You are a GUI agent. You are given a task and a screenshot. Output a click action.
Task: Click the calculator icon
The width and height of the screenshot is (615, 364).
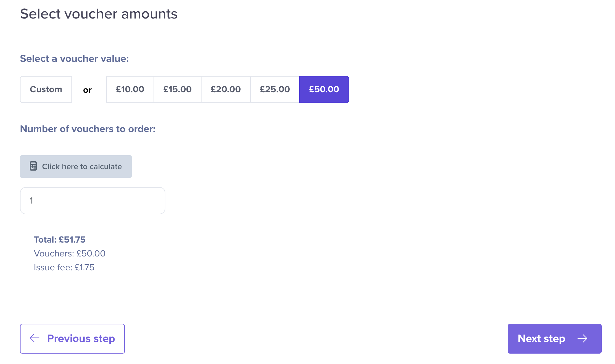coord(33,166)
